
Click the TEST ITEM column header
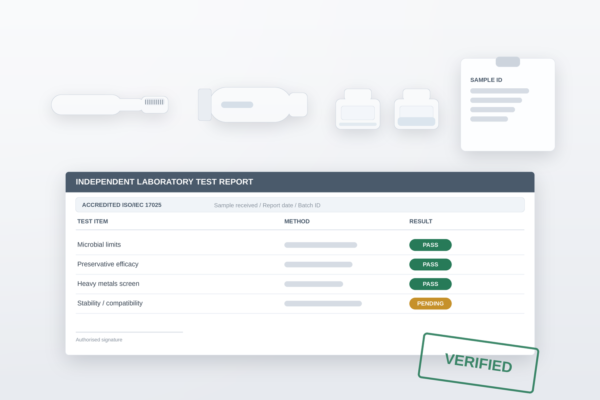(93, 221)
